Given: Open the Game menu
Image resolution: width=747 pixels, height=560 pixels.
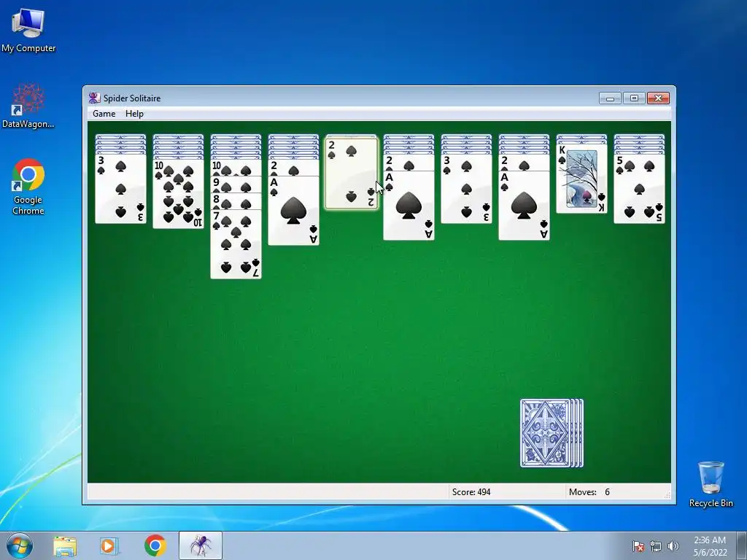Looking at the screenshot, I should click(x=104, y=114).
